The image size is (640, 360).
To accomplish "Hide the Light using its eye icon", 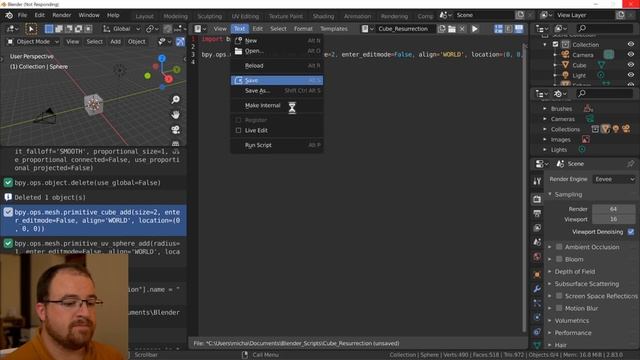I will pyautogui.click(x=631, y=75).
